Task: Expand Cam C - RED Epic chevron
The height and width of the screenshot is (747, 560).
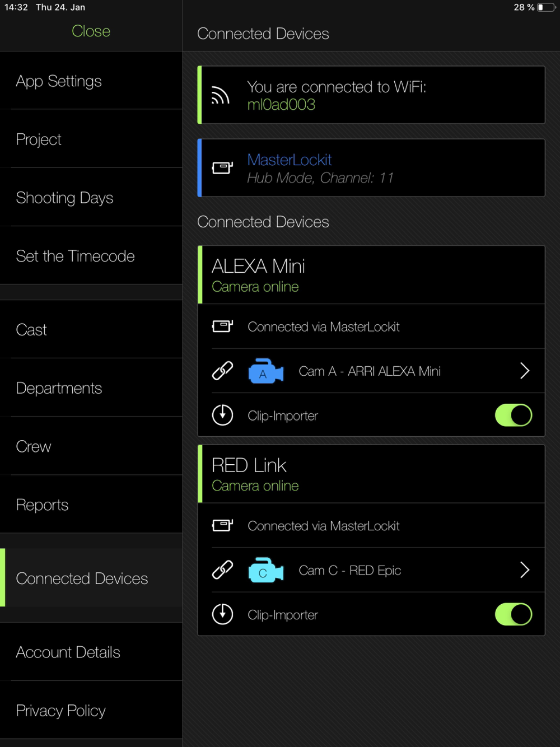Action: (525, 570)
